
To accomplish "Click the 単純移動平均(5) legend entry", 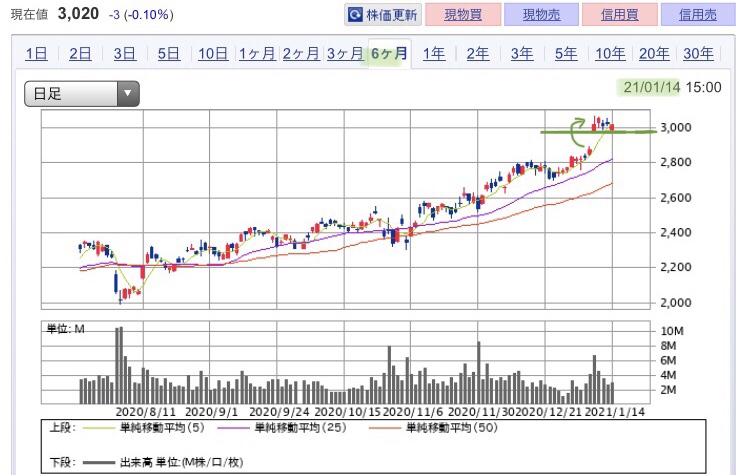I will 144,427.
